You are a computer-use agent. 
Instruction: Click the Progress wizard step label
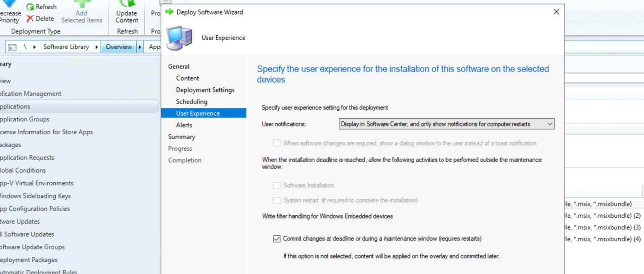180,149
